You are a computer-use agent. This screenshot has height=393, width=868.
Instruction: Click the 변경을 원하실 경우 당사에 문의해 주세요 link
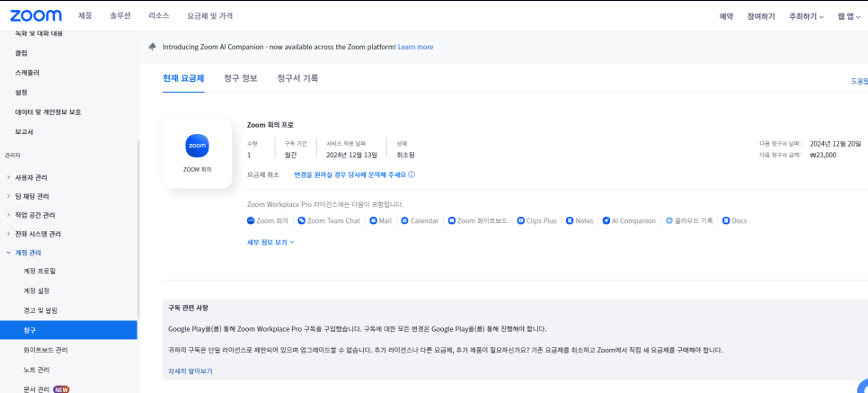coord(350,174)
